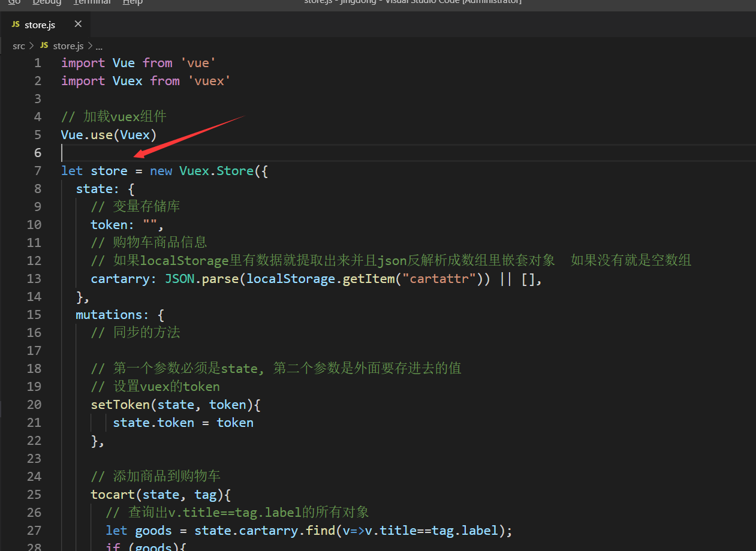The image size is (756, 551).
Task: Close the store.js editor tab
Action: (78, 25)
